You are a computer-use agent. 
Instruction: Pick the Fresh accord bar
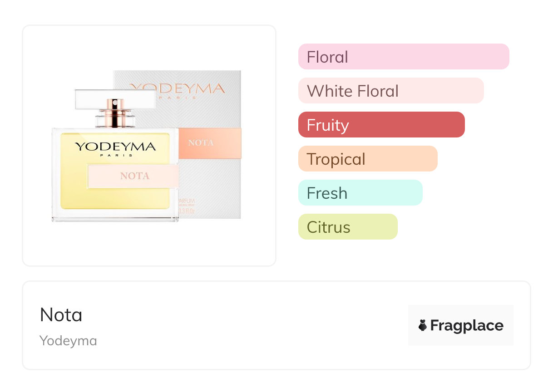360,193
